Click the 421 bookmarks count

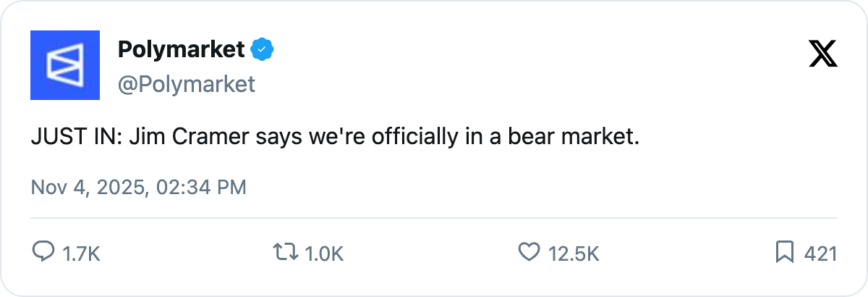click(x=821, y=254)
